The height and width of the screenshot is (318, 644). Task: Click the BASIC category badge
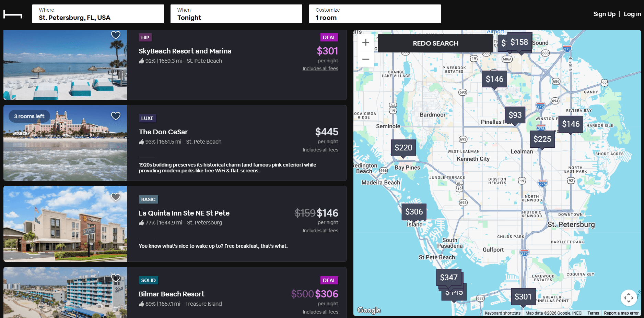click(148, 199)
